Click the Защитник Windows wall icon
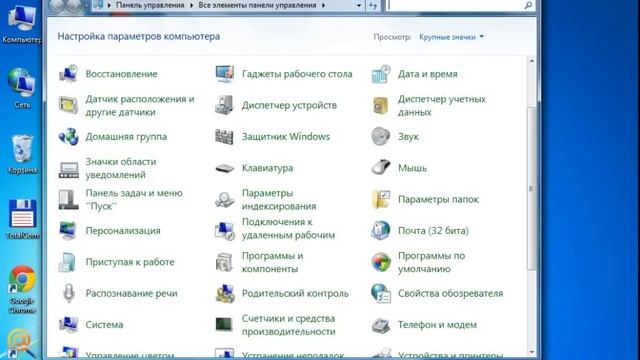The width and height of the screenshot is (640, 360). coord(224,137)
